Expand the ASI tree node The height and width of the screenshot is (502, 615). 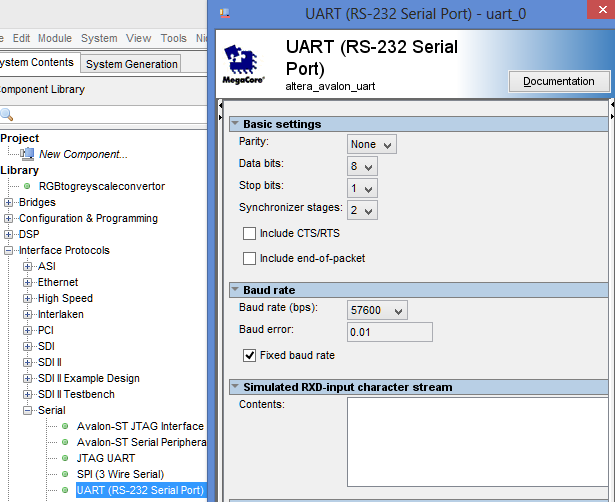(x=27, y=267)
